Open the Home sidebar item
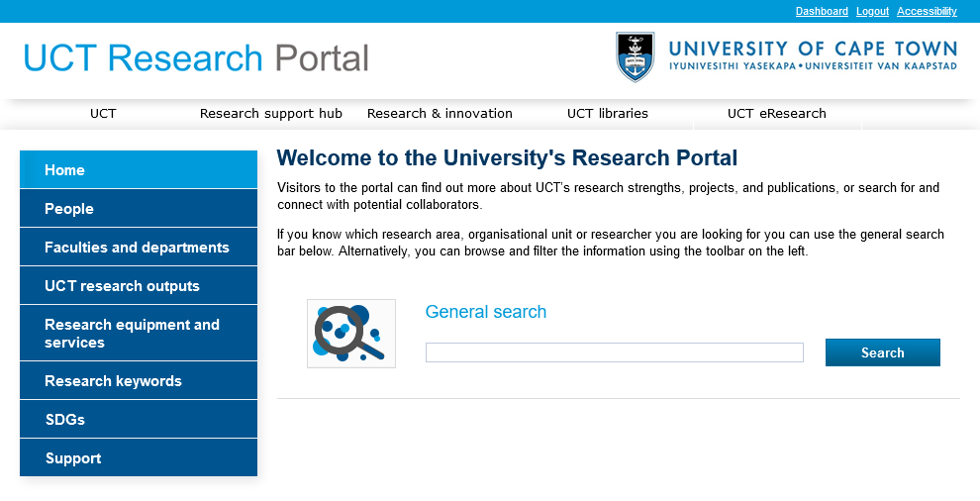The height and width of the screenshot is (501, 980). 139,170
